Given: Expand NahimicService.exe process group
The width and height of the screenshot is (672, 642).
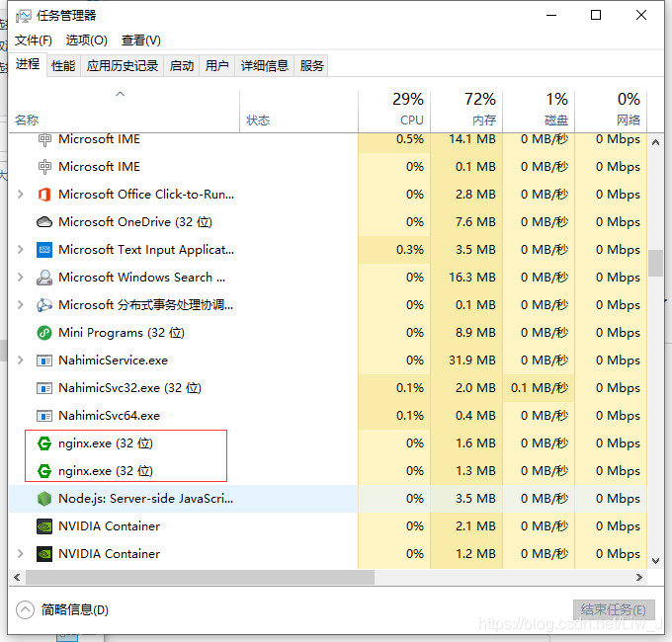Looking at the screenshot, I should [20, 361].
